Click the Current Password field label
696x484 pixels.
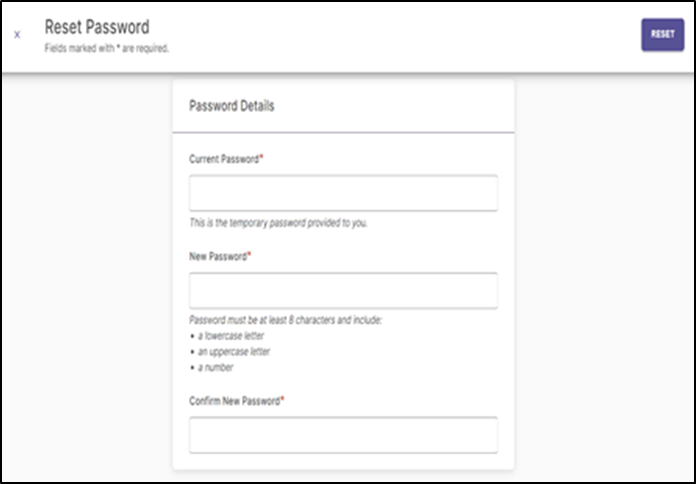point(224,159)
